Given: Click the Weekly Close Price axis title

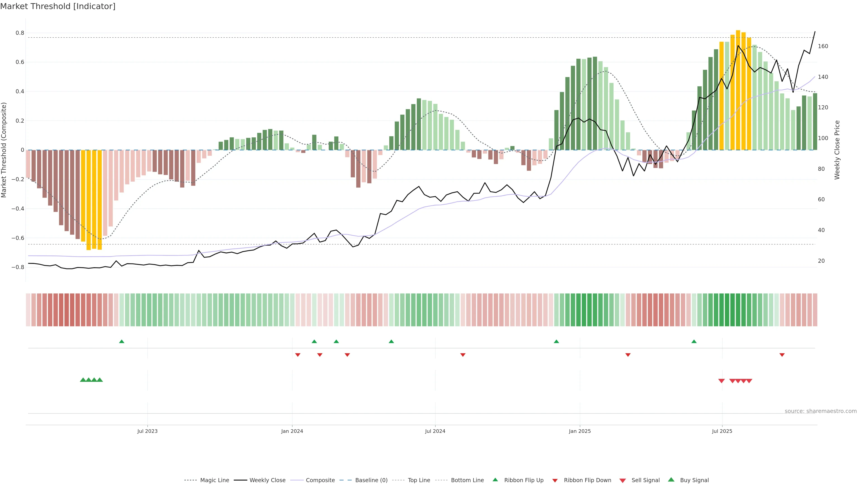Looking at the screenshot, I should tap(837, 150).
